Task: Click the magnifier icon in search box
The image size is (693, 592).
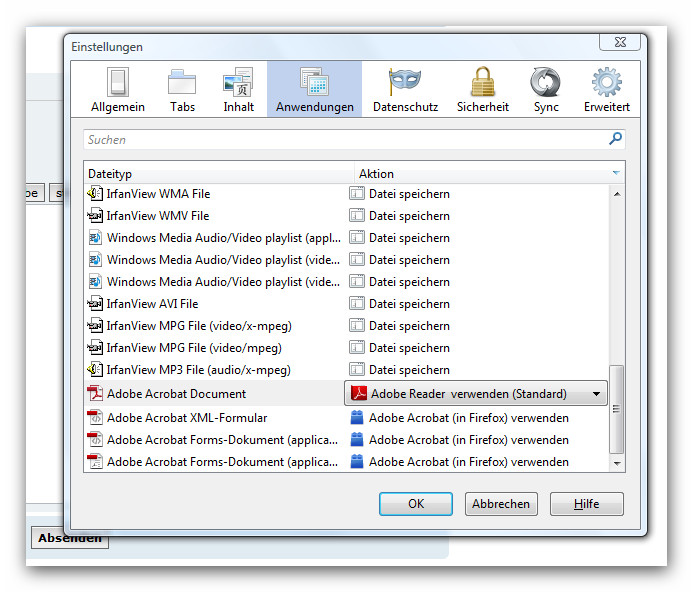Action: point(615,139)
